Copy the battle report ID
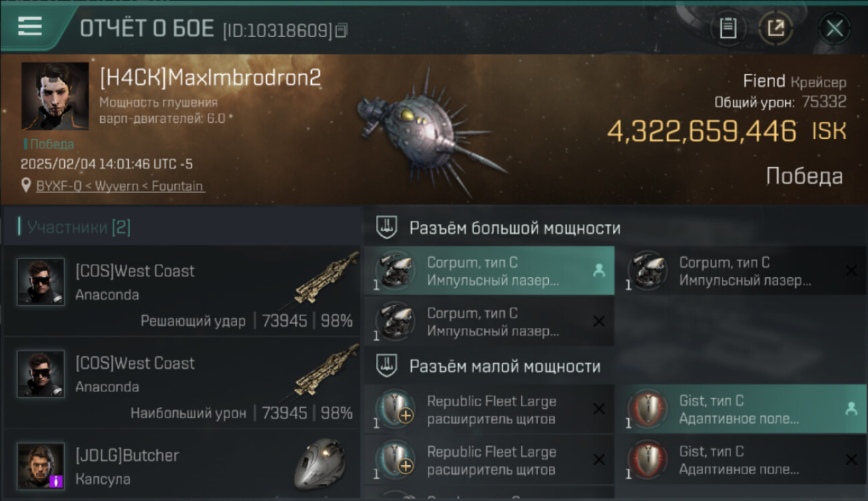The height and width of the screenshot is (501, 868). click(341, 30)
